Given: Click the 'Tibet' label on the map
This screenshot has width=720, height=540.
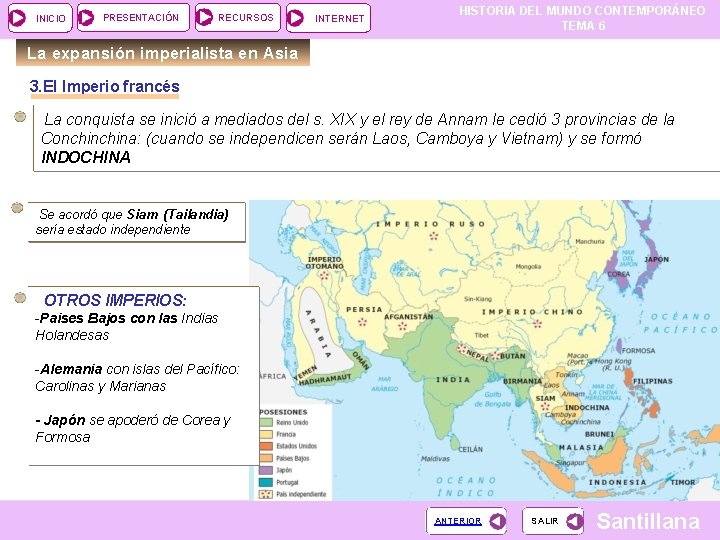Looking at the screenshot, I should click(482, 335).
